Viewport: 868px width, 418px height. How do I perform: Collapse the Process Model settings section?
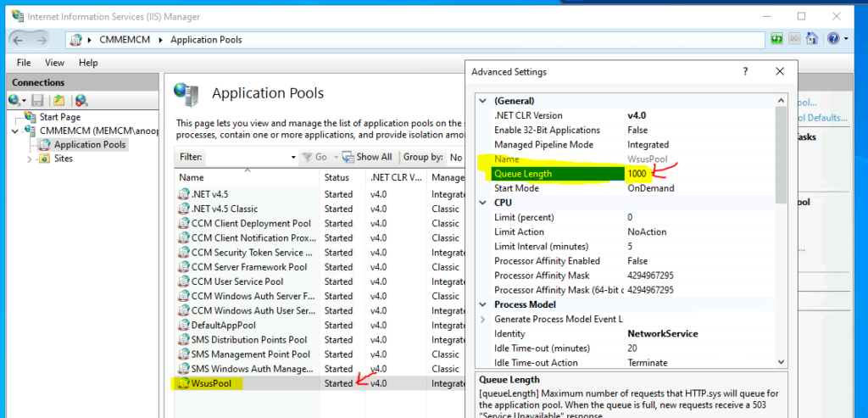point(482,304)
